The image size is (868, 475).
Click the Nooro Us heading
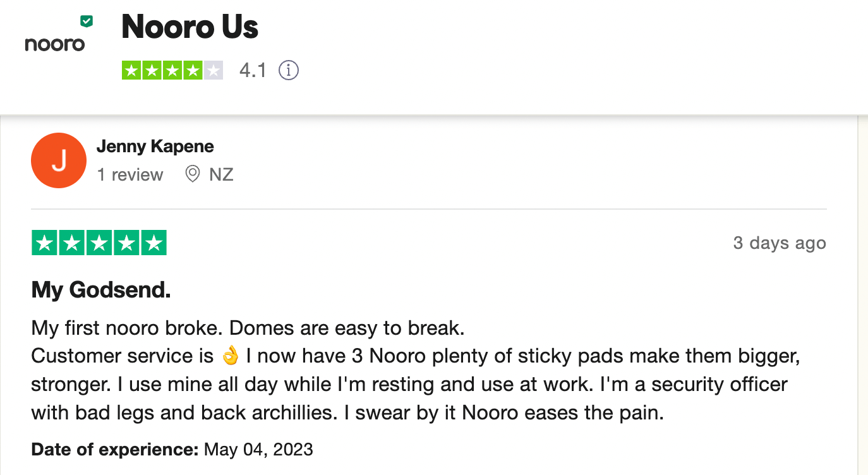point(190,27)
